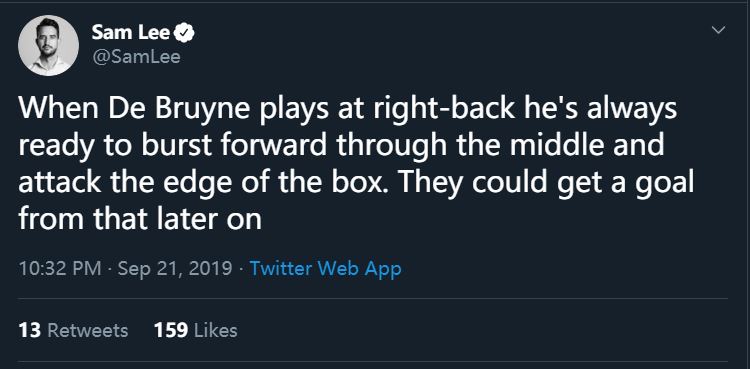Open the tweet options chevron menu

(x=718, y=30)
